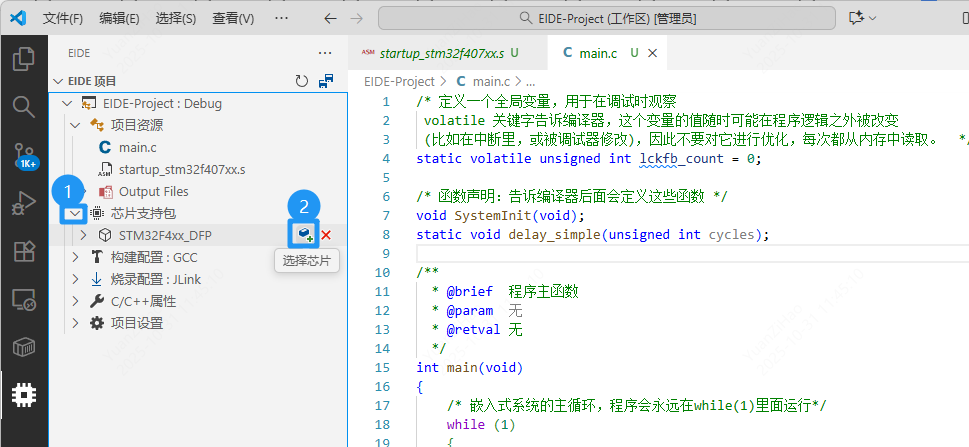
Task: Expand 烧录配置 : JLink node
Action: pos(75,279)
